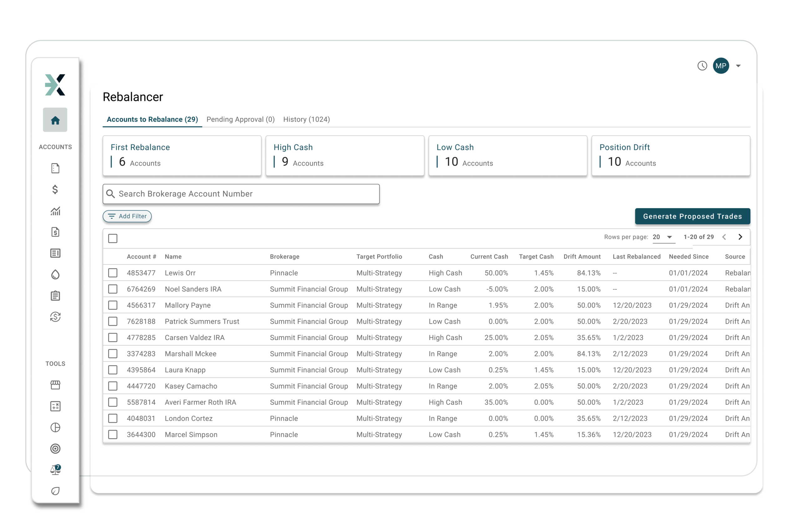Expand the MP user profile dropdown arrow

[x=738, y=66]
